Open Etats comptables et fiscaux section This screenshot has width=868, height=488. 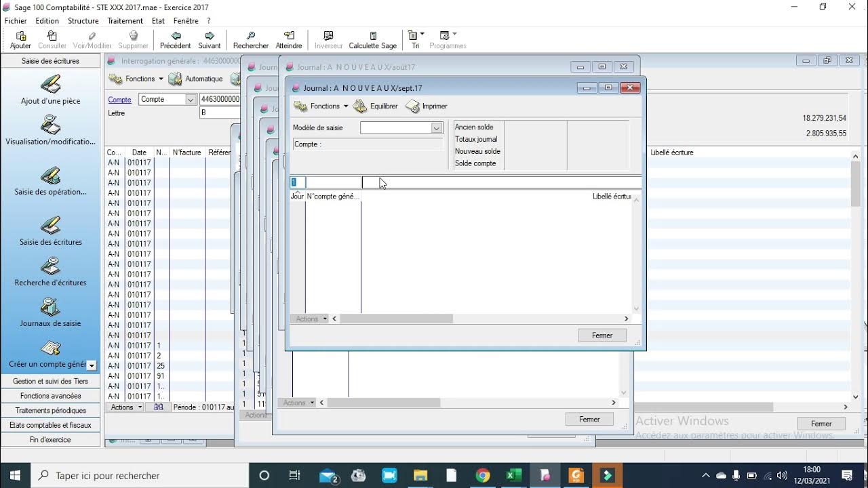pos(51,425)
